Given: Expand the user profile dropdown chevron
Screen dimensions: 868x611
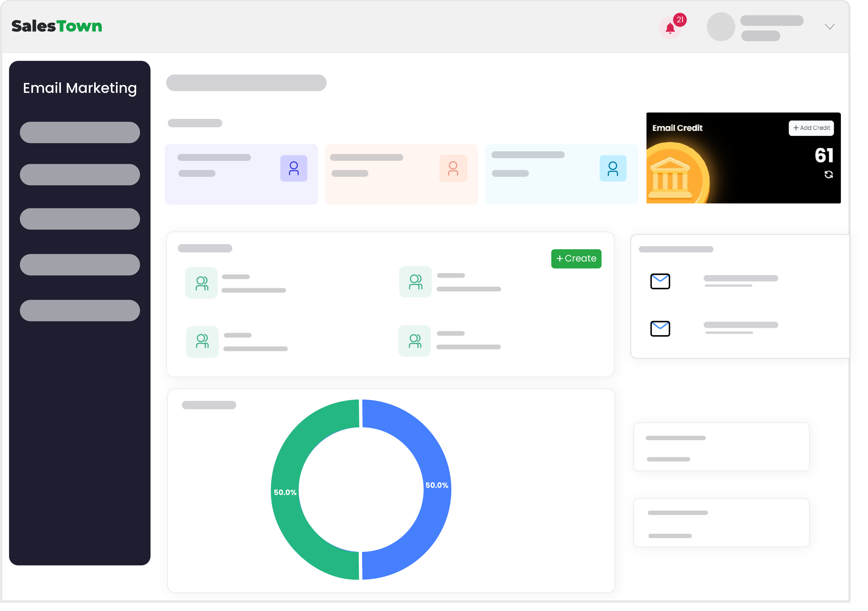Looking at the screenshot, I should [x=829, y=26].
